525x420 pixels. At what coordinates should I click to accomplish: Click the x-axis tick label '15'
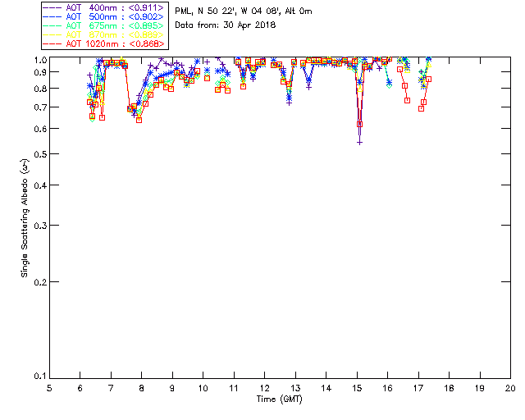tap(357, 388)
